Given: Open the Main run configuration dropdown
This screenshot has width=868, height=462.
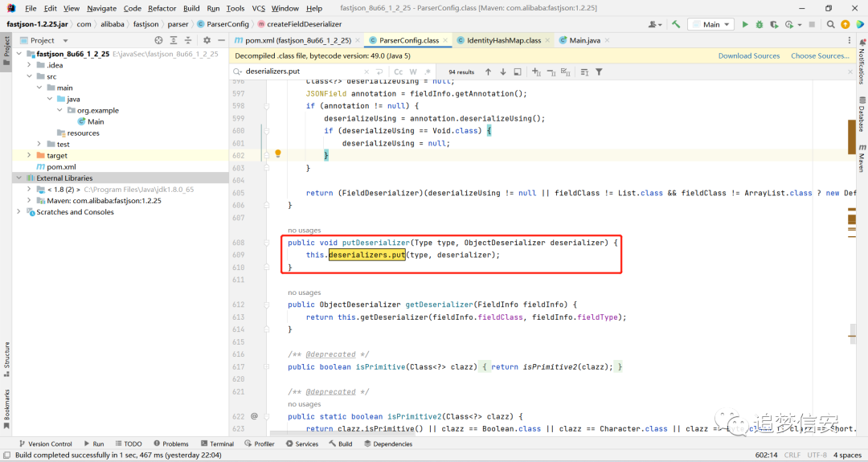Looking at the screenshot, I should pos(710,24).
